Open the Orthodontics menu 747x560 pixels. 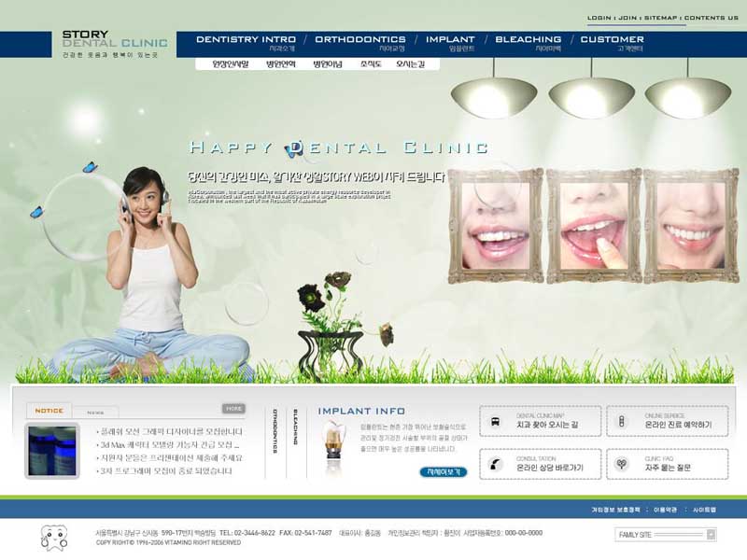pyautogui.click(x=360, y=42)
